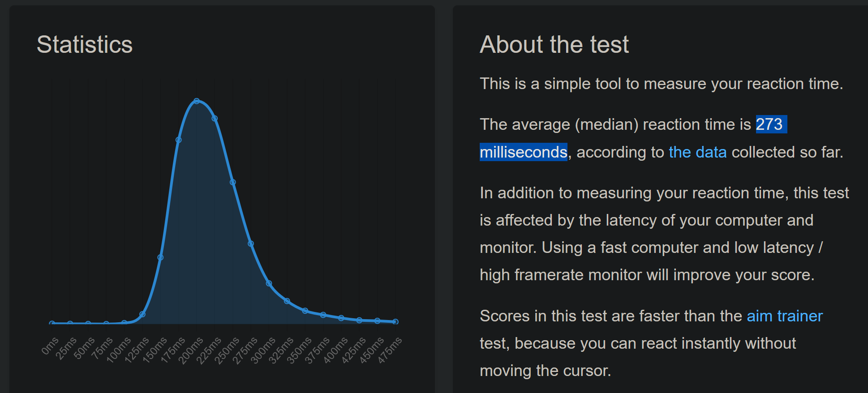
Task: Click the curve point at 300ms
Action: (269, 283)
